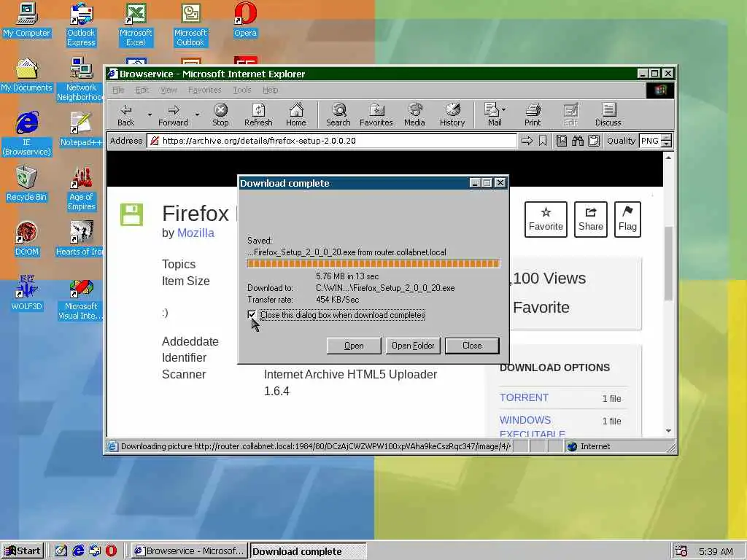Click the Forward toolbar button
Viewport: 747px width, 560px height.
pos(173,114)
